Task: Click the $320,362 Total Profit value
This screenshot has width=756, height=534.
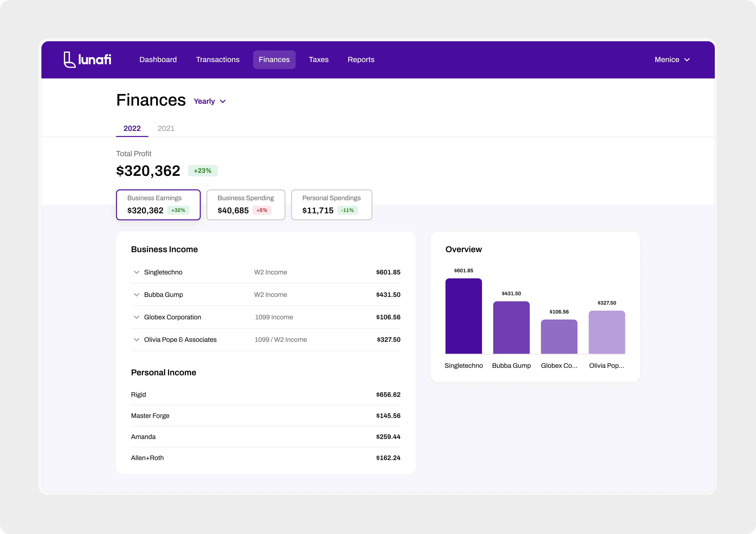Action: pyautogui.click(x=148, y=171)
